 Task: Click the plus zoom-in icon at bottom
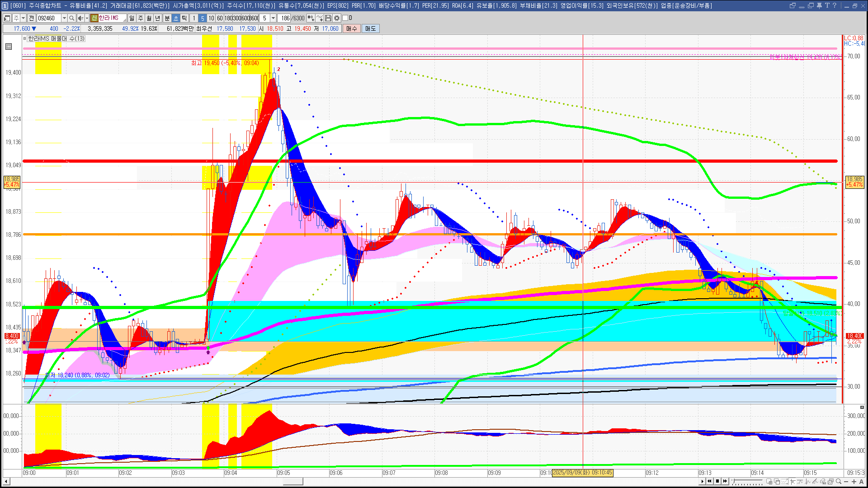(x=854, y=481)
